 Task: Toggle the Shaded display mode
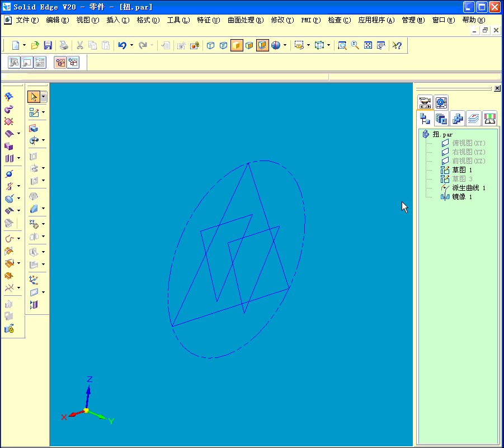236,45
